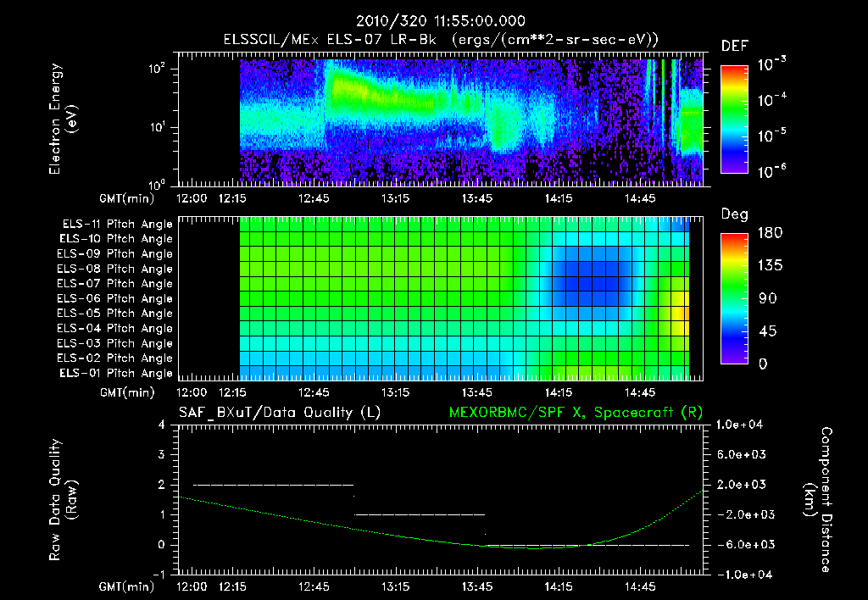This screenshot has width=868, height=600.
Task: Click the 'ELS-10 Pitch Angle' row label
Action: pyautogui.click(x=115, y=239)
